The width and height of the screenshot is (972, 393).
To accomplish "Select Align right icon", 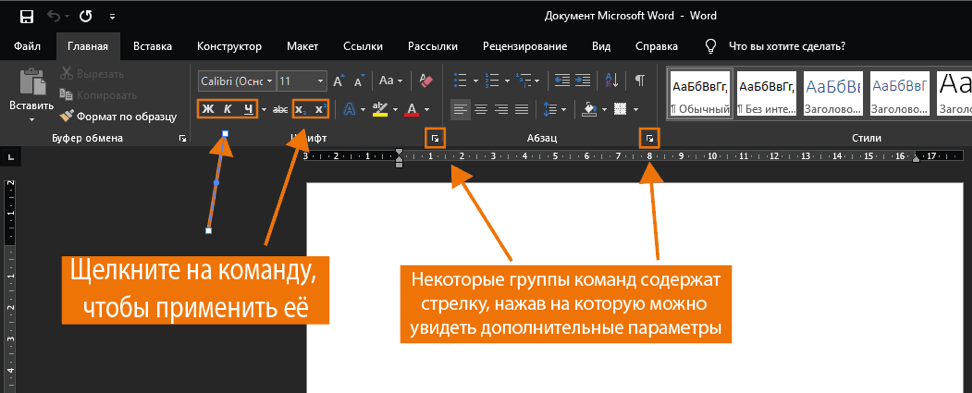I will 501,110.
